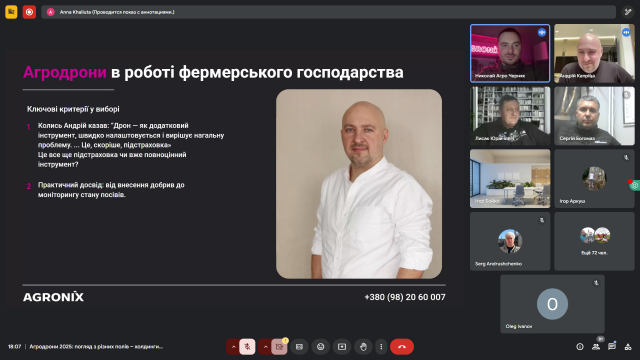Click muted mic icon on Ігор Аркуш tile
Image resolution: width=640 pixels, height=360 pixels.
tap(626, 158)
